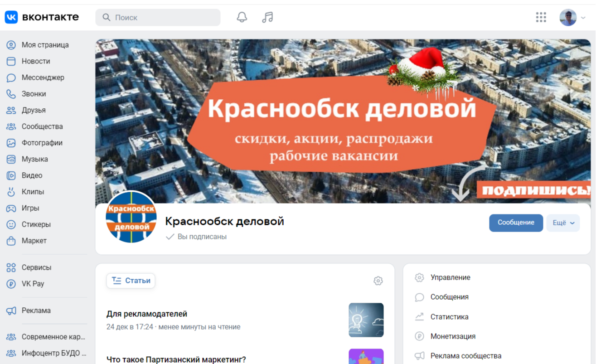596x364 pixels.
Task: Open the settings gear in Статьи block
Action: (x=378, y=281)
